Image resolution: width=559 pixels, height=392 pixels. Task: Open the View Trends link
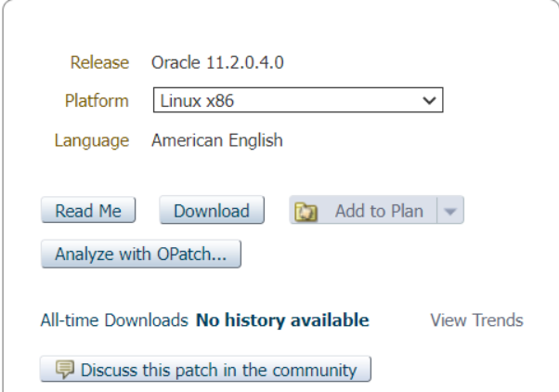[476, 320]
